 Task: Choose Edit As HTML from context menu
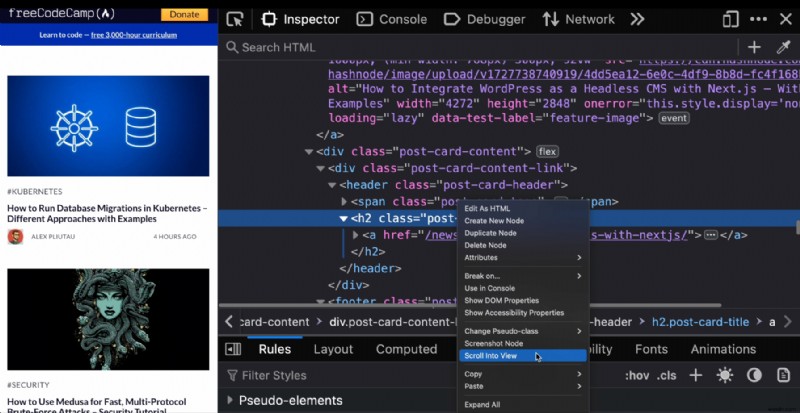(523, 209)
